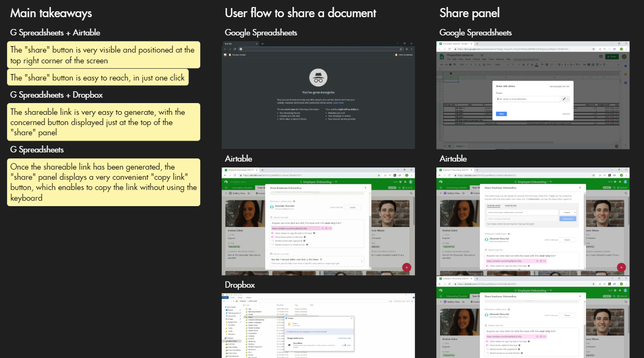Click the pink add-record button in Airtable
The width and height of the screenshot is (644, 358).
[406, 267]
